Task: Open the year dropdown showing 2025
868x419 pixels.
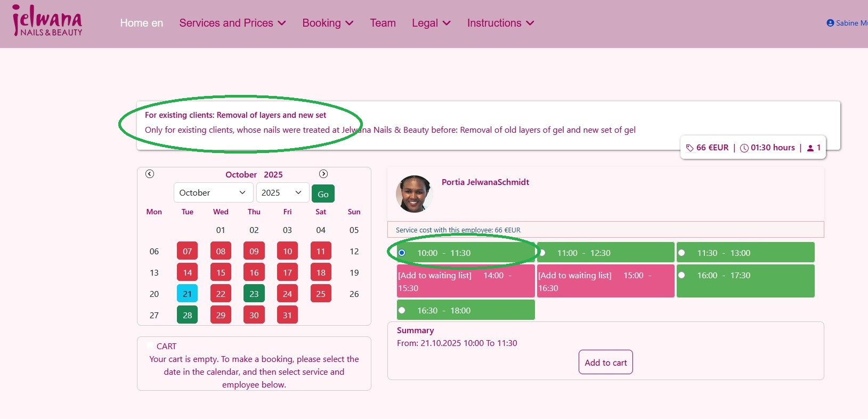Action: pos(282,192)
